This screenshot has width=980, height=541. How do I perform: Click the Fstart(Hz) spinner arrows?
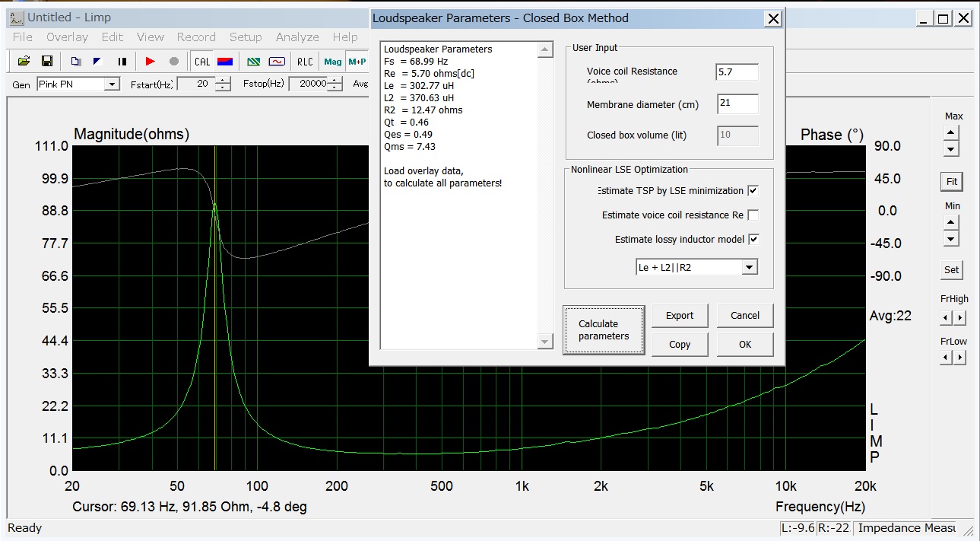tap(223, 84)
